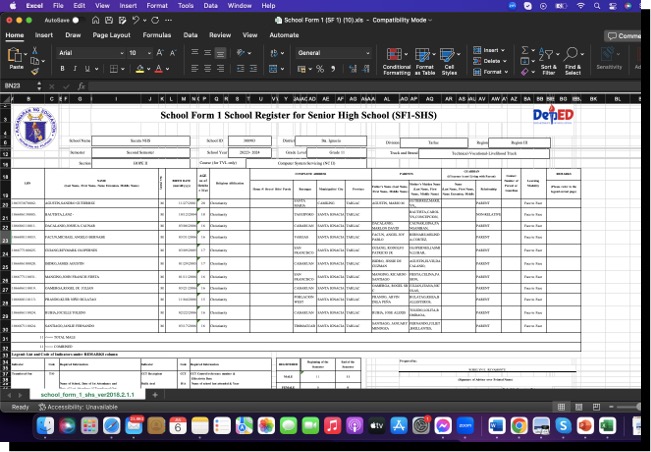The height and width of the screenshot is (452, 651).
Task: Click the Merge & Center icon
Action: click(x=273, y=69)
